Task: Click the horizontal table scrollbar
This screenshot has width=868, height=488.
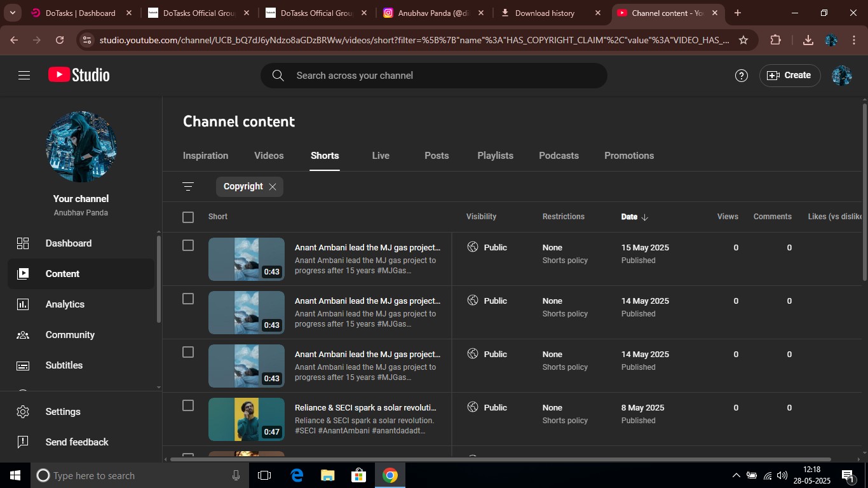Action: pyautogui.click(x=500, y=459)
